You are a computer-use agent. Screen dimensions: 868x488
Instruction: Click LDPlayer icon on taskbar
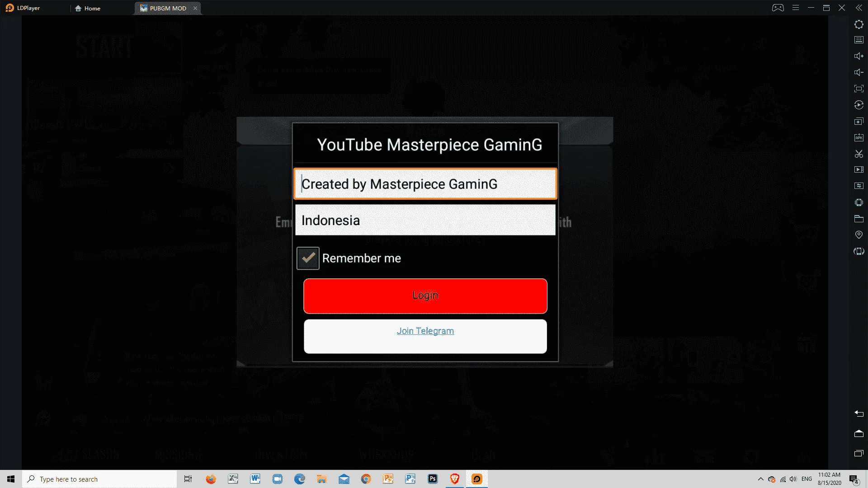pos(477,479)
